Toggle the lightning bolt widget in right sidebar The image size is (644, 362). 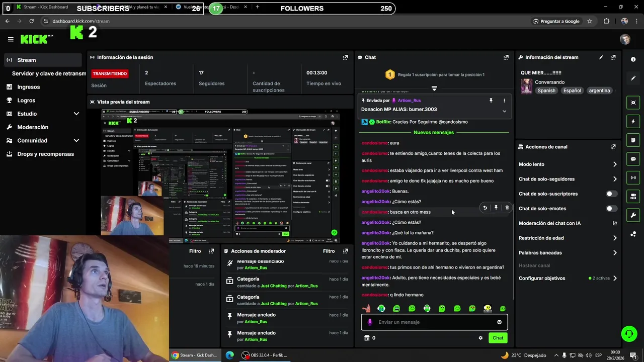point(633,121)
